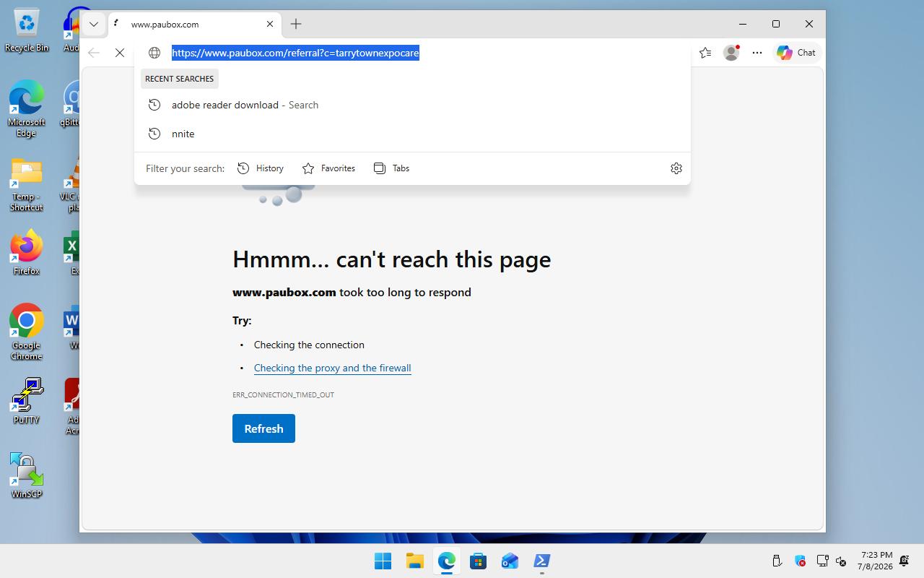Filter search suggestions by Tabs
Screen dimensions: 924x578
coord(391,168)
